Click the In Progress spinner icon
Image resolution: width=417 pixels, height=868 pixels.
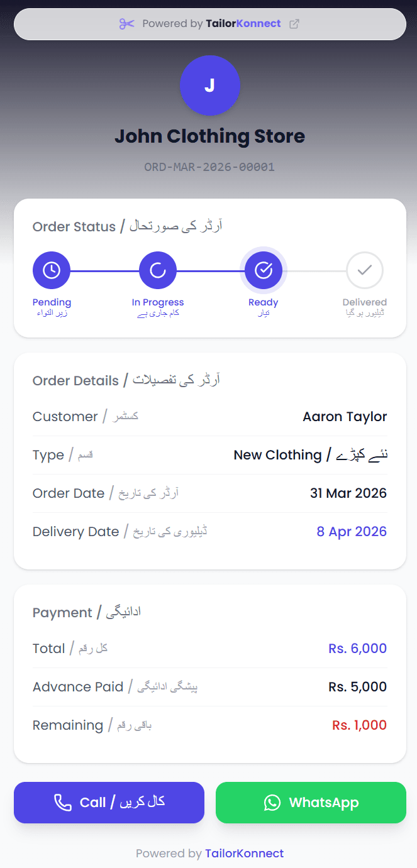(x=158, y=270)
